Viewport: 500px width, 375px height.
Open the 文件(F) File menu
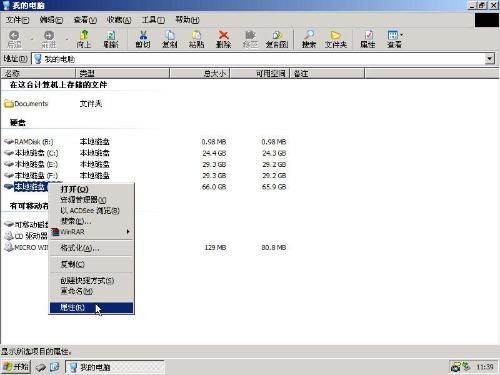click(17, 20)
